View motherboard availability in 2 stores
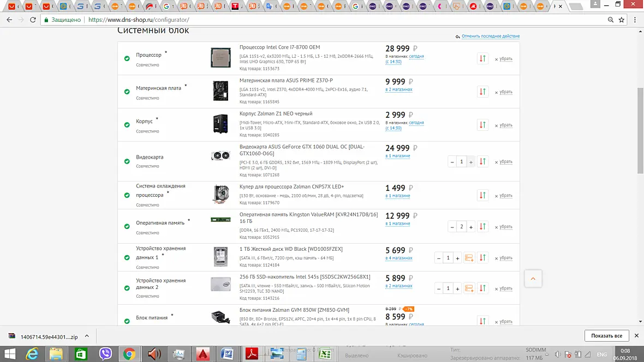The image size is (644, 362). [399, 89]
